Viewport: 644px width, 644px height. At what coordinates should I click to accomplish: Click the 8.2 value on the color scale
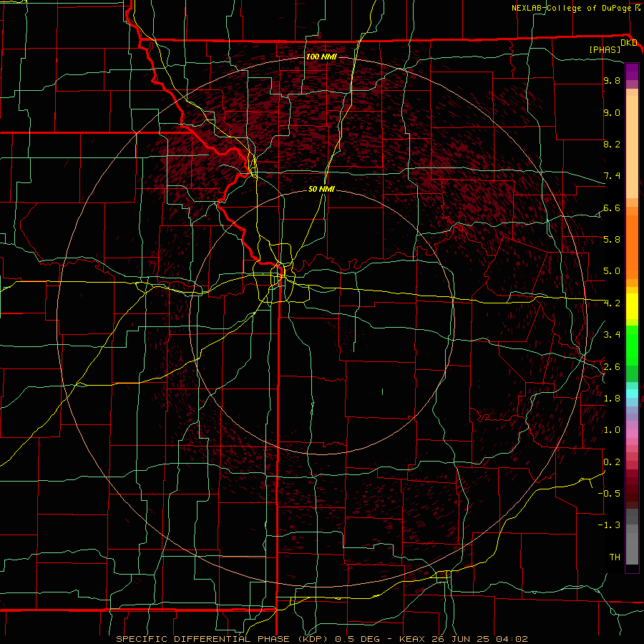(612, 144)
